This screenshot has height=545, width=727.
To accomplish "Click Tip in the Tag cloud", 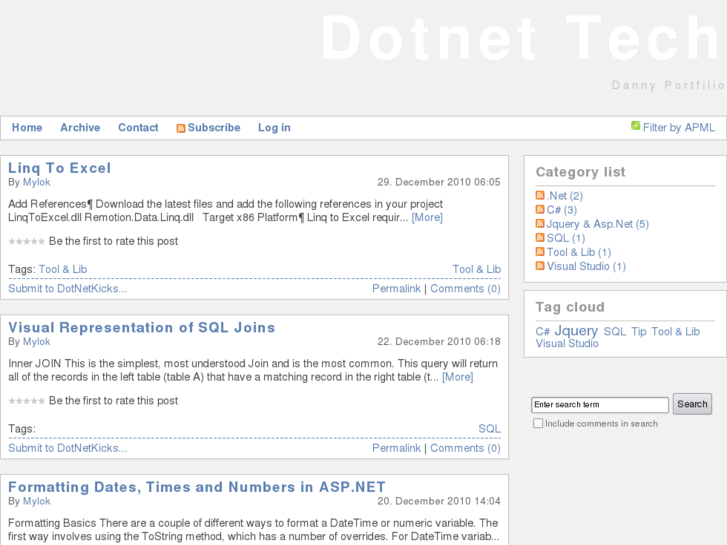I will click(x=639, y=332).
